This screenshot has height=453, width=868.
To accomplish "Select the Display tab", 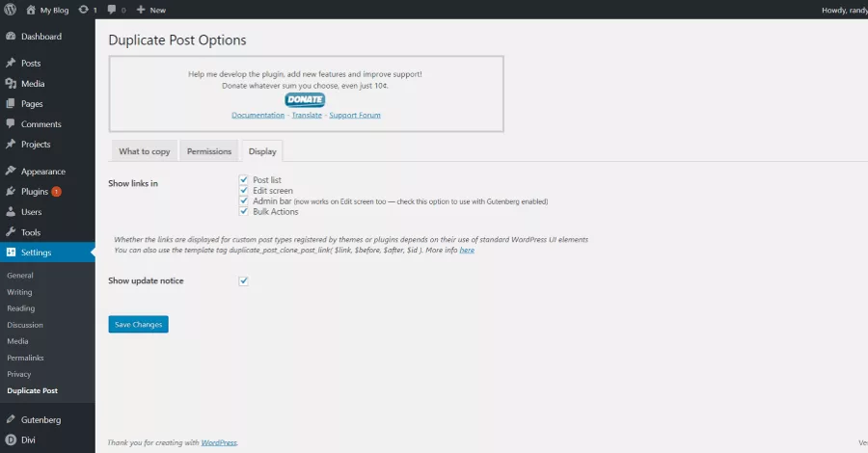I will tap(262, 151).
